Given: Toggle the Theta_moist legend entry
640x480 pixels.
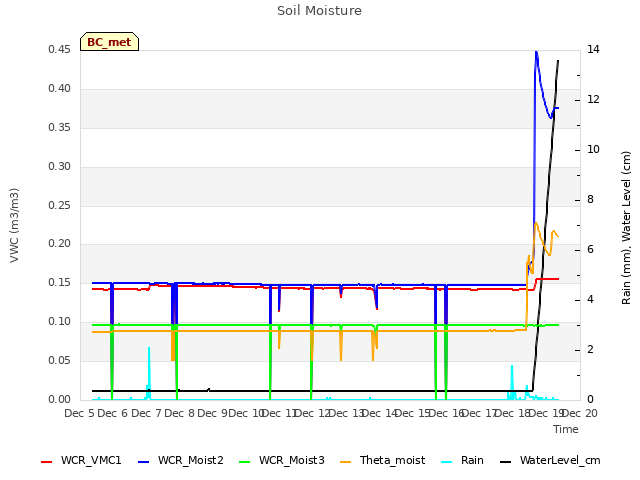Looking at the screenshot, I should [382, 460].
